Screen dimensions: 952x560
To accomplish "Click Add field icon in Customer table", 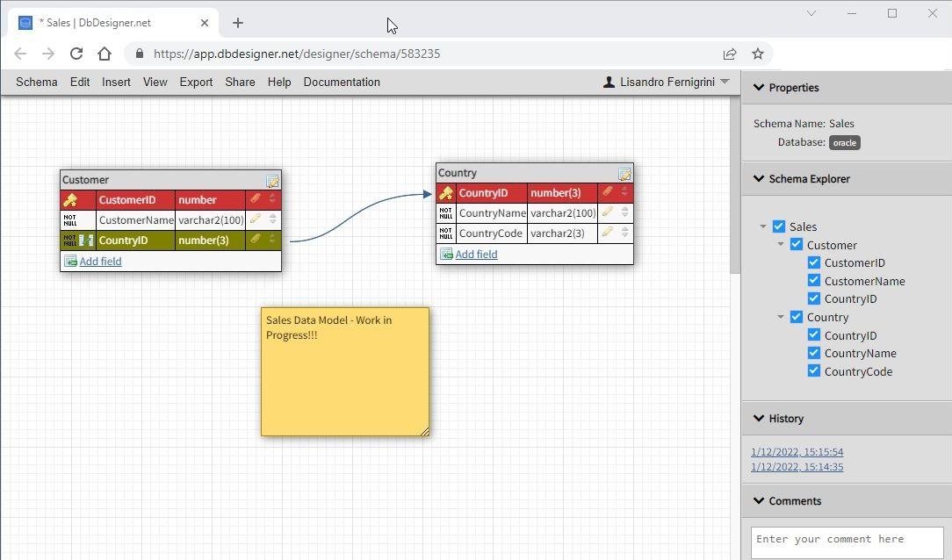I will point(70,261).
